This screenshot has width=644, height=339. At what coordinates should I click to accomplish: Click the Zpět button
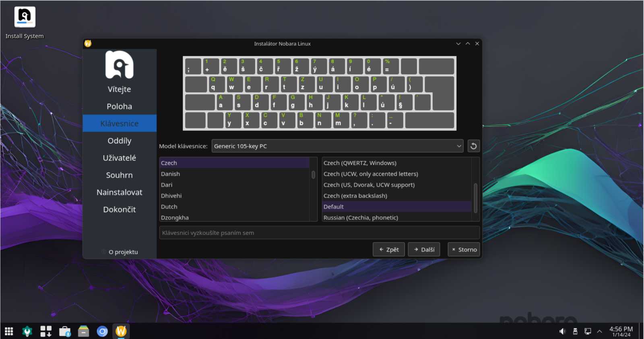(x=389, y=249)
